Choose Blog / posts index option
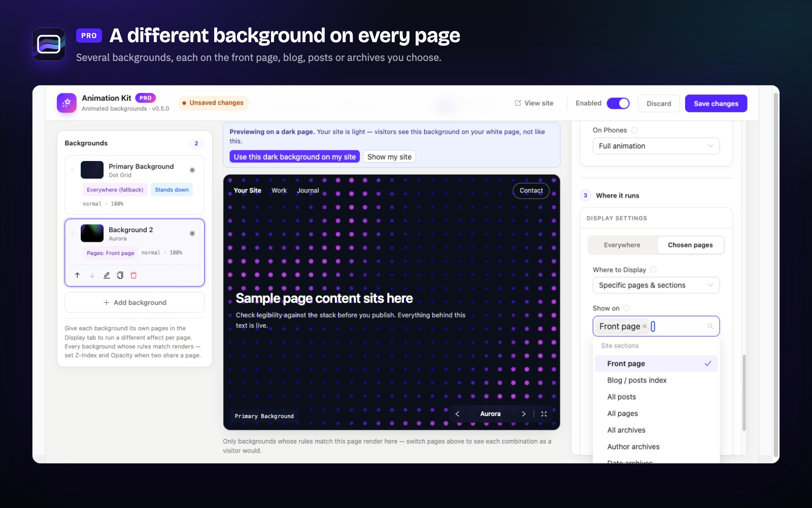Screen dimensions: 812x508 tap(656, 380)
